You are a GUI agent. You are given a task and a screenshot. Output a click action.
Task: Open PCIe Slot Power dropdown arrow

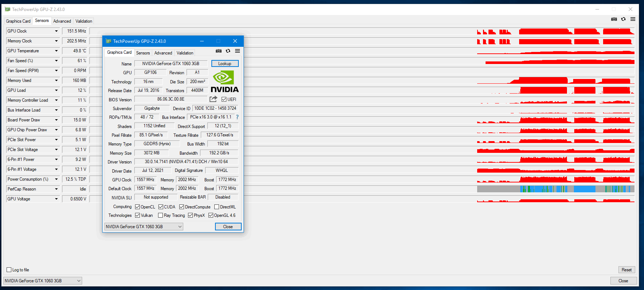click(56, 140)
